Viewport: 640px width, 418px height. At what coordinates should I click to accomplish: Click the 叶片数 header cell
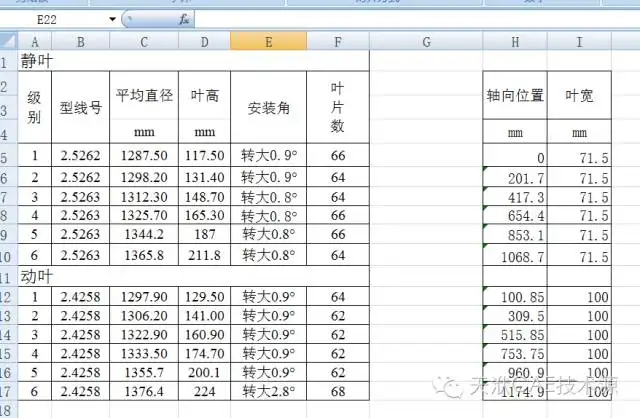338,107
